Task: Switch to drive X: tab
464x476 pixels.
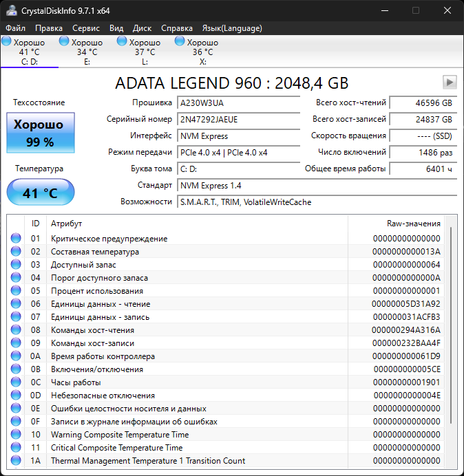Action: [x=202, y=52]
